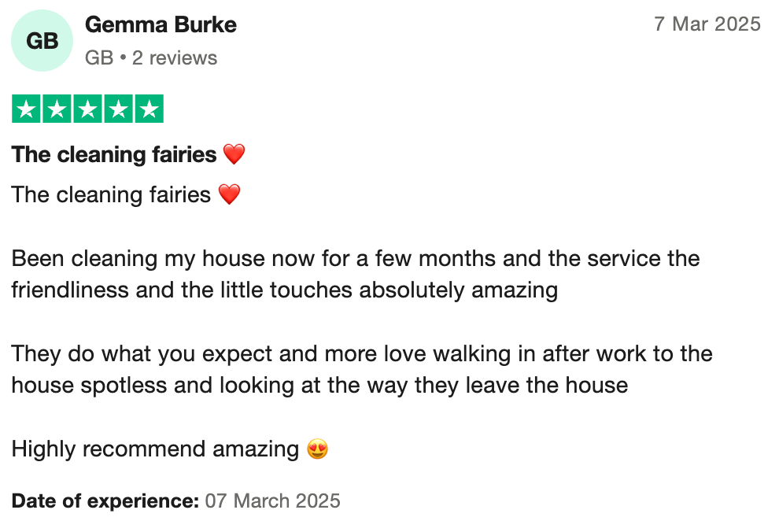Click the GB avatar circle
Screen dimensions: 779x532
[42, 41]
